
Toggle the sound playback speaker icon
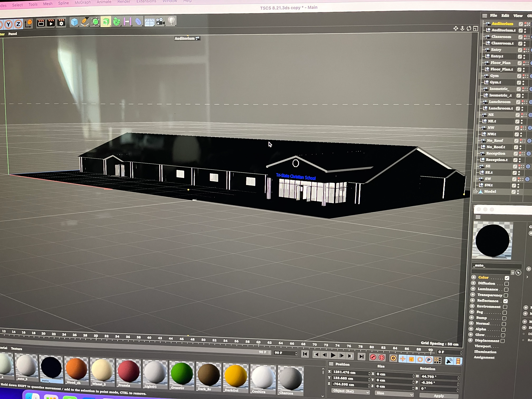(x=449, y=361)
